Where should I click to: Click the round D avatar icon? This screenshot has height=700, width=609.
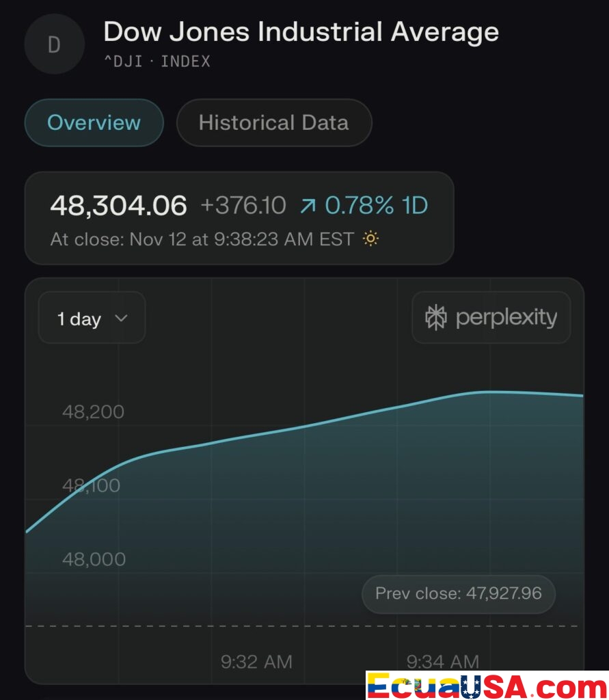(54, 45)
